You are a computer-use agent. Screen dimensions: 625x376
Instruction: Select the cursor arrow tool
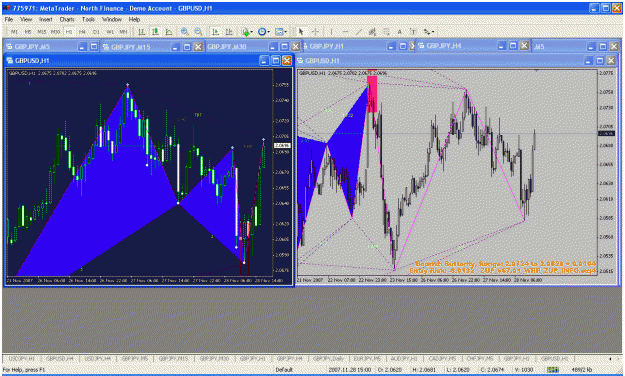[301, 32]
